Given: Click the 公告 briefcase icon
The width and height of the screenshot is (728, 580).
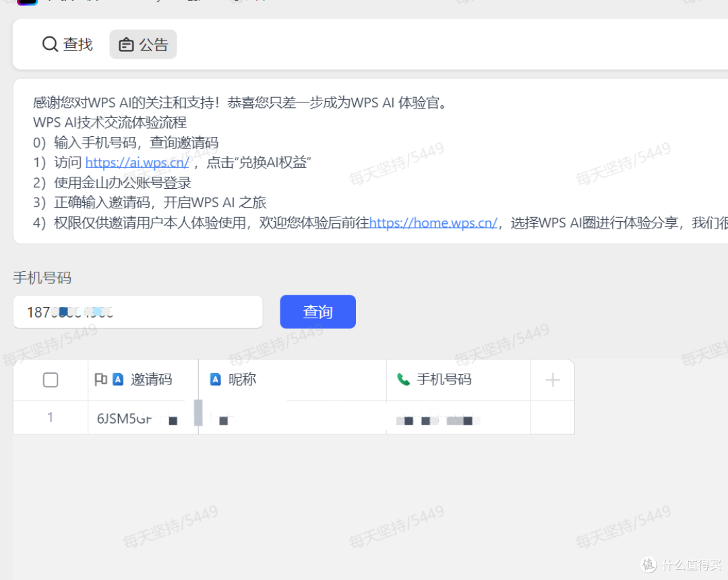Looking at the screenshot, I should pyautogui.click(x=126, y=45).
